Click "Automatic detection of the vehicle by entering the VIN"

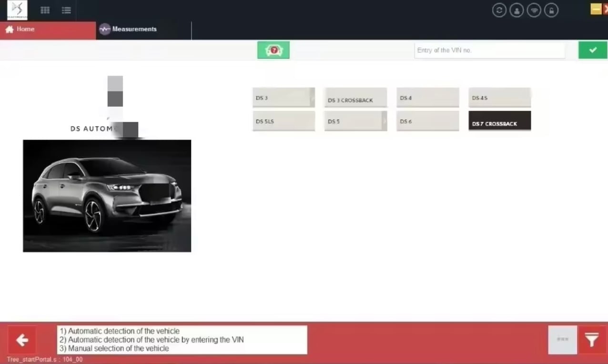[156, 340]
